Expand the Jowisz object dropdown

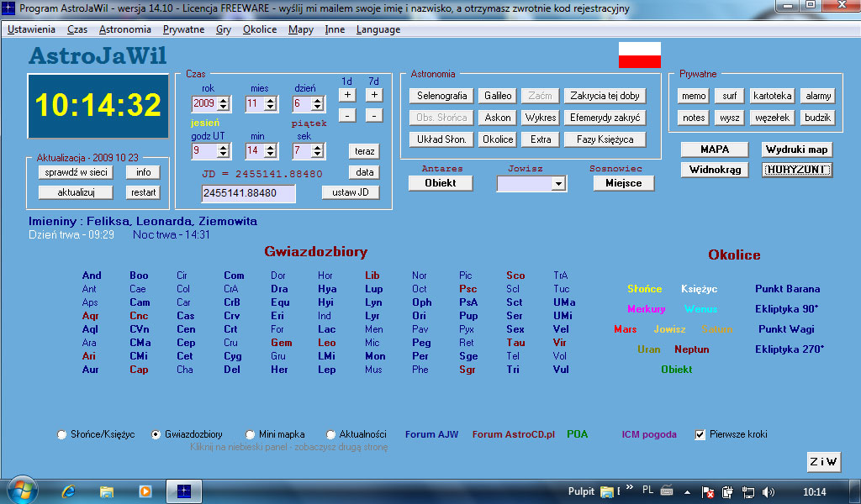[x=558, y=184]
